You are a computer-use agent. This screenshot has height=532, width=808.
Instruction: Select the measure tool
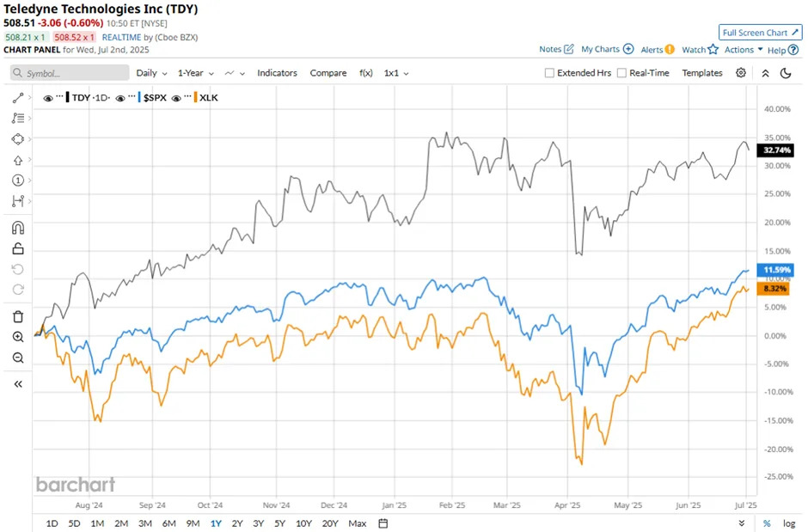coord(18,201)
